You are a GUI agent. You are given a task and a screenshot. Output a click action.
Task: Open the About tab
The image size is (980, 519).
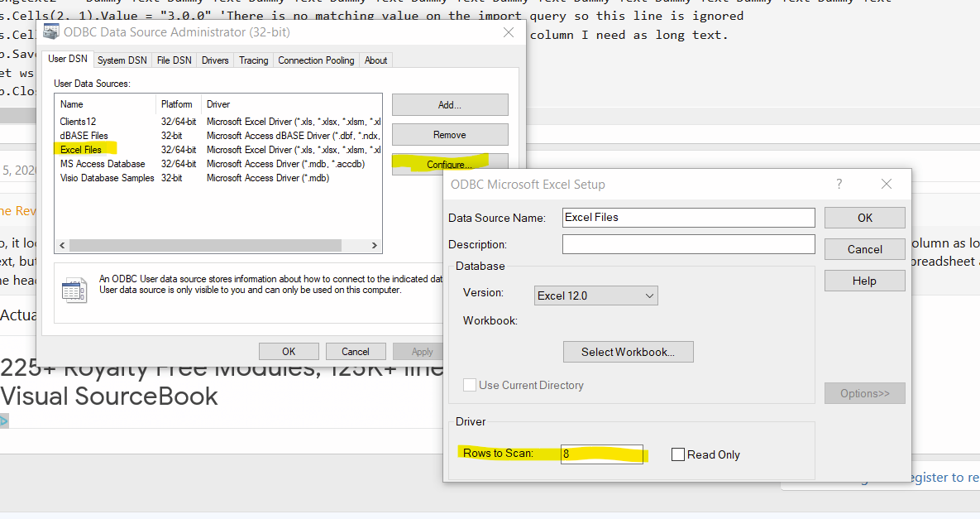coord(375,60)
